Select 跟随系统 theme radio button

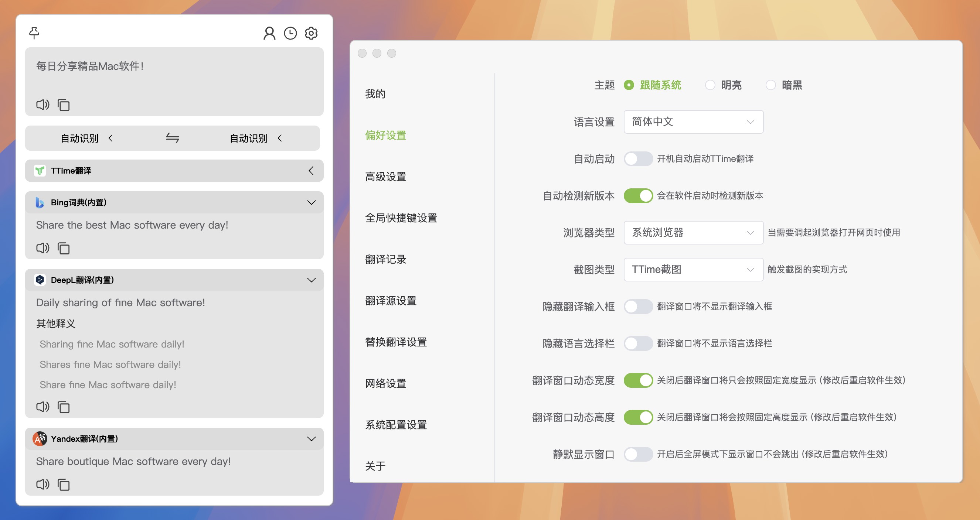click(x=629, y=85)
